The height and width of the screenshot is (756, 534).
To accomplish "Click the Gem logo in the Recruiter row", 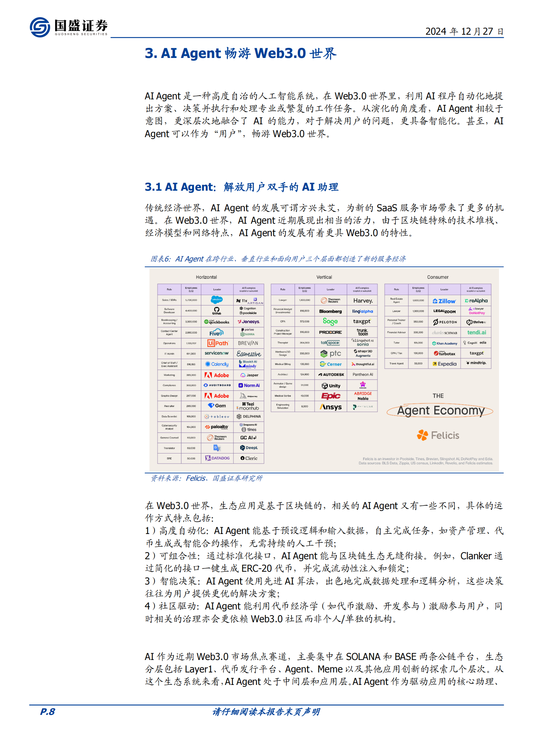I will pyautogui.click(x=217, y=406).
